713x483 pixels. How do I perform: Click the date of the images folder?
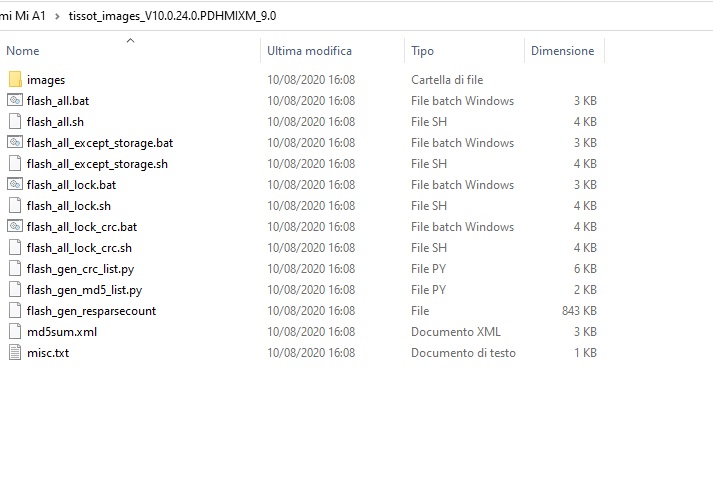pyautogui.click(x=311, y=80)
